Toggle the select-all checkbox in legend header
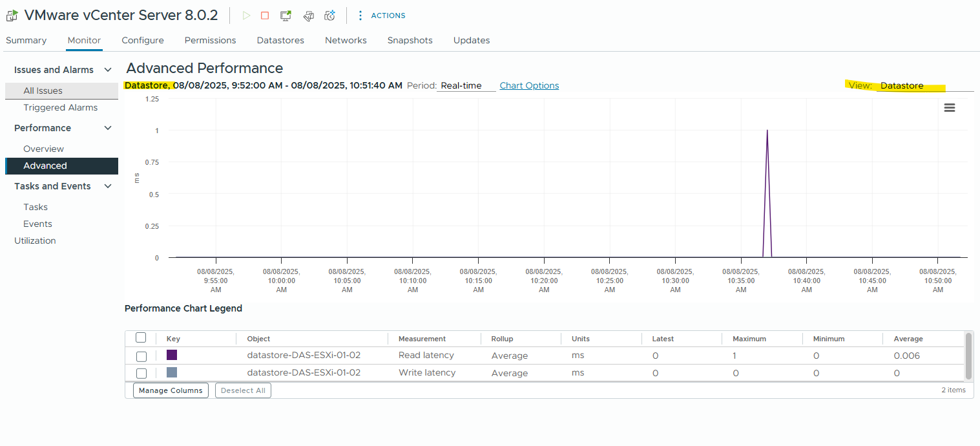980x446 pixels. [141, 337]
